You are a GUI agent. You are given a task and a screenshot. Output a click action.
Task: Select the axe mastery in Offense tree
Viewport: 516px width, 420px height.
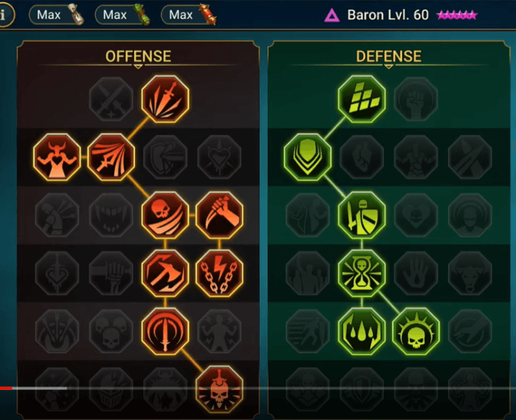[x=165, y=274]
